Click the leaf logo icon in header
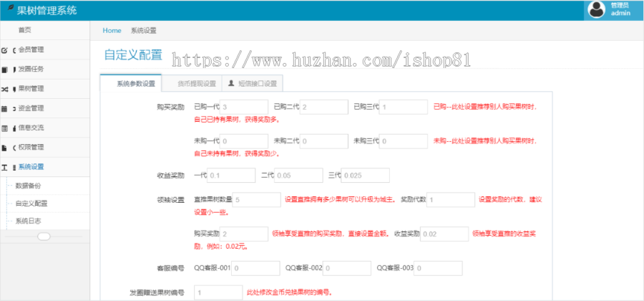The width and height of the screenshot is (644, 301). click(x=11, y=7)
